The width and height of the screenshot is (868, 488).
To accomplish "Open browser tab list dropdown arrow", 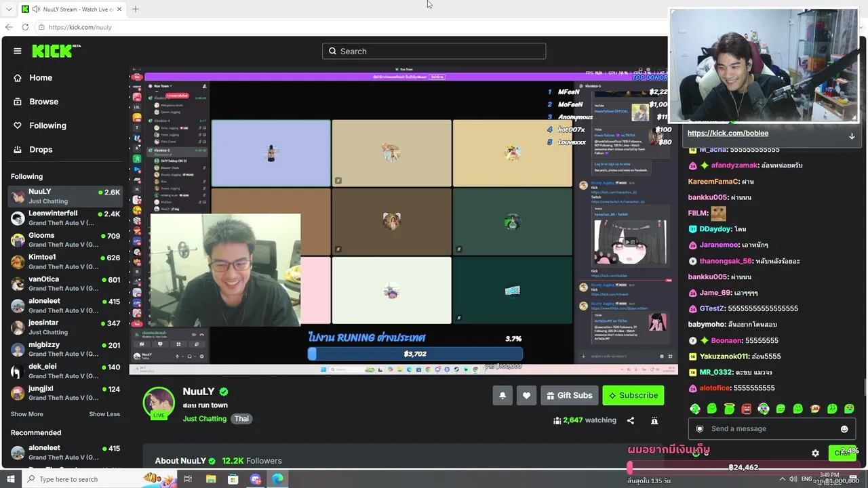I will point(9,9).
